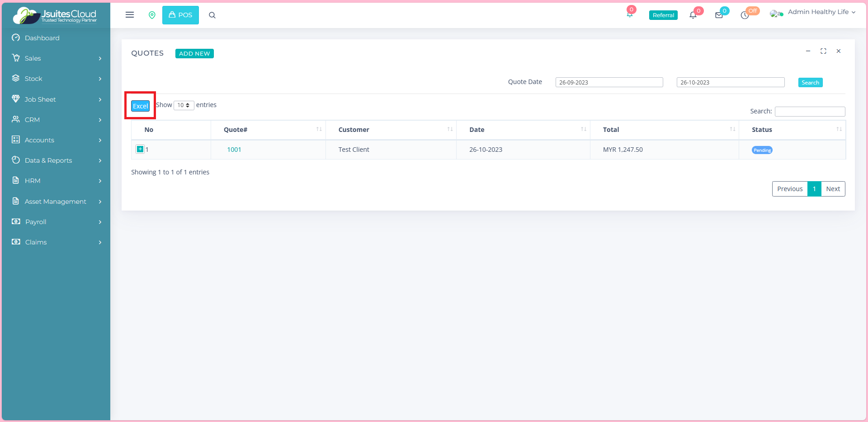Viewport: 868px width, 422px height.
Task: Expand quote row 1 with plus icon
Action: pyautogui.click(x=140, y=150)
